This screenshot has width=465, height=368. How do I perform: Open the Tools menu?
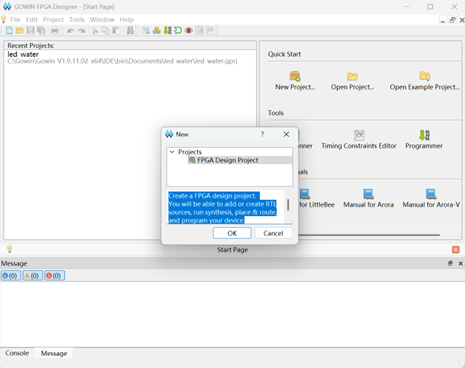77,20
